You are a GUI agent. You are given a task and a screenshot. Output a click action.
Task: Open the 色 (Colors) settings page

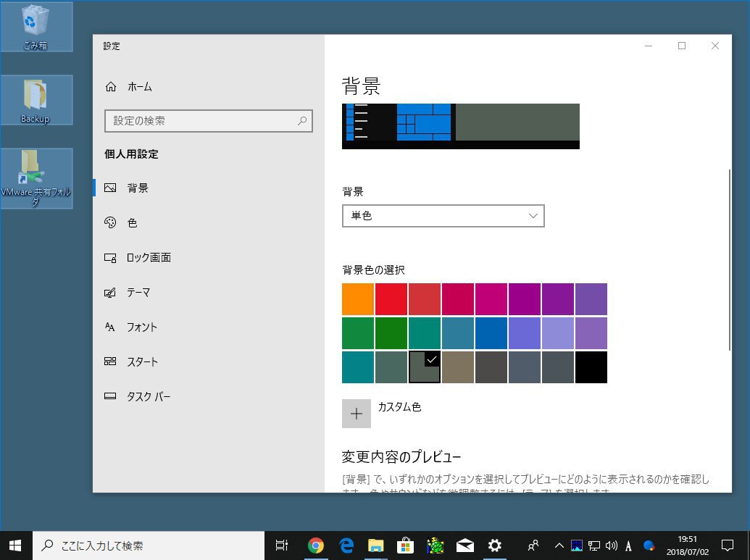[132, 223]
